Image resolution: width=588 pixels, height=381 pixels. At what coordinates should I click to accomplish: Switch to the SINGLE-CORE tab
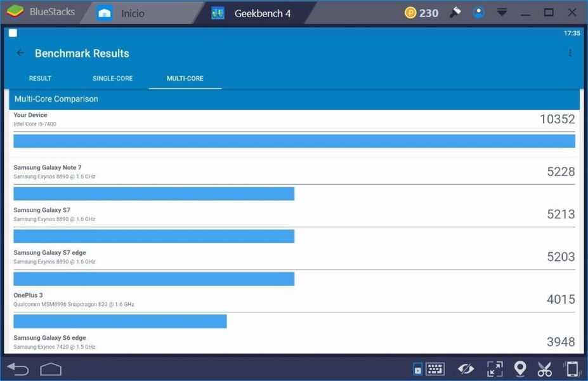point(112,79)
